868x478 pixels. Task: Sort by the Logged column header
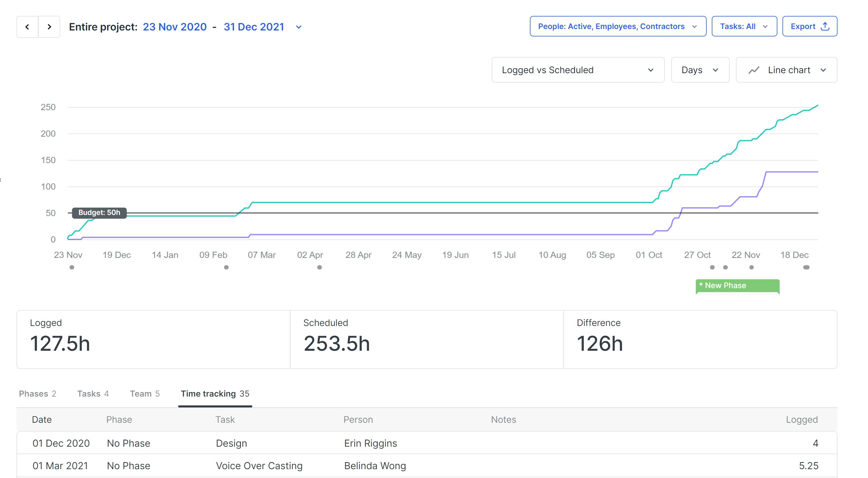[801, 419]
